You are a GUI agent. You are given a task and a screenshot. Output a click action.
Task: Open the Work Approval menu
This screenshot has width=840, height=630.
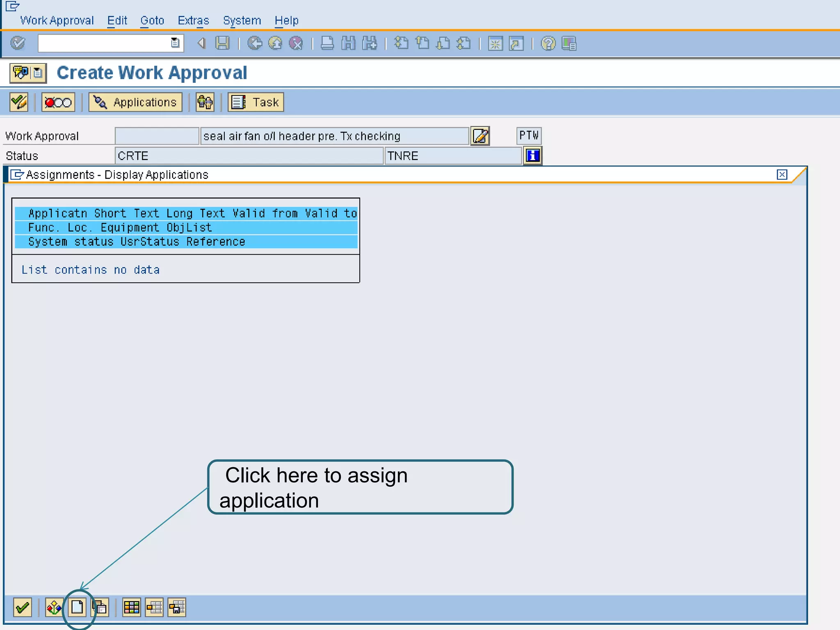tap(57, 20)
